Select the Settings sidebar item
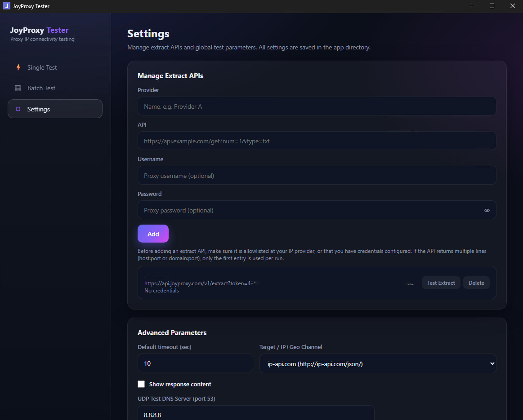This screenshot has width=523, height=420. (55, 109)
